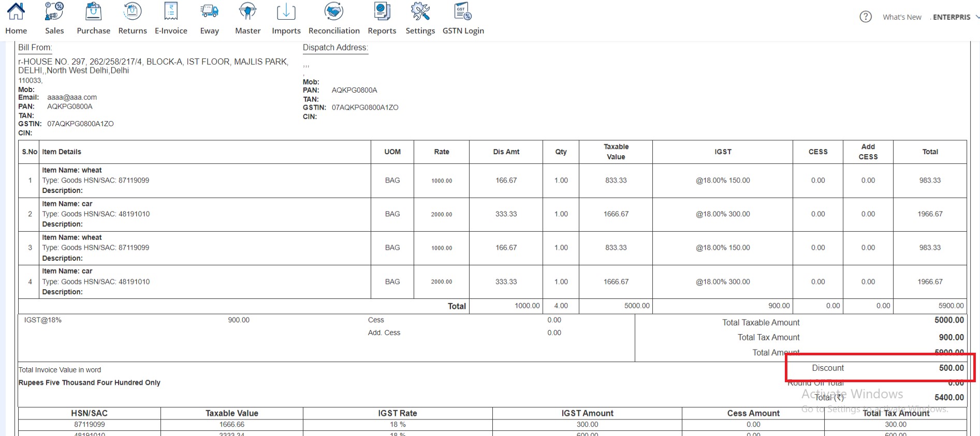This screenshot has height=436, width=980.
Task: Open the Reports icon
Action: pyautogui.click(x=382, y=11)
